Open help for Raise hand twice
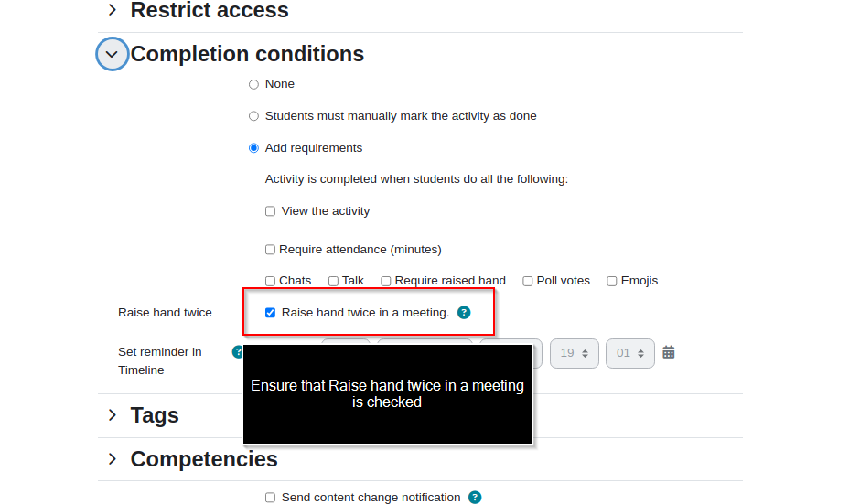This screenshot has height=504, width=860. click(464, 313)
